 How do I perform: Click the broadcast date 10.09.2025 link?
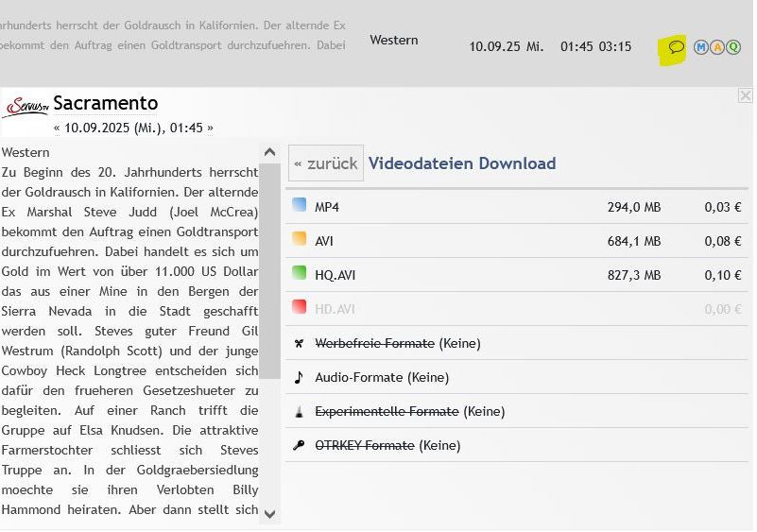(x=133, y=128)
